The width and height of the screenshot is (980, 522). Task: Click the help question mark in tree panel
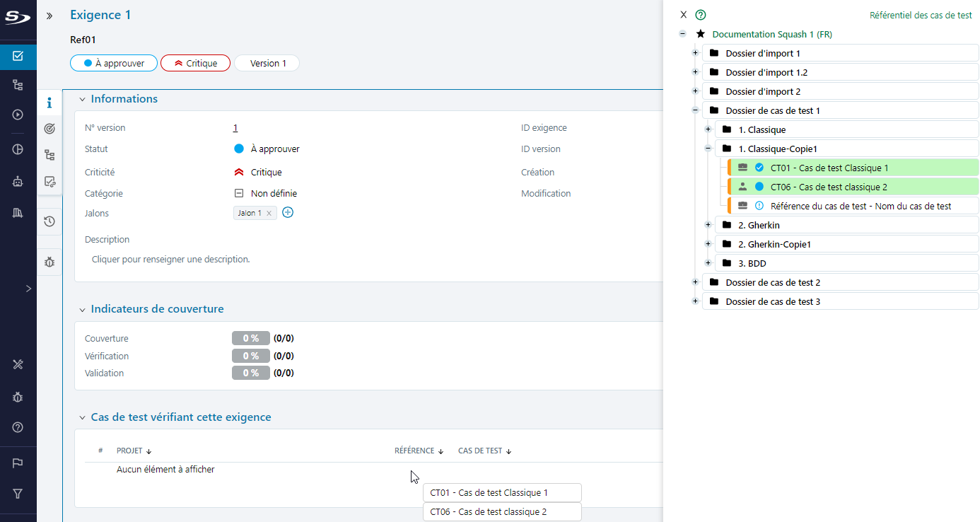click(x=701, y=15)
